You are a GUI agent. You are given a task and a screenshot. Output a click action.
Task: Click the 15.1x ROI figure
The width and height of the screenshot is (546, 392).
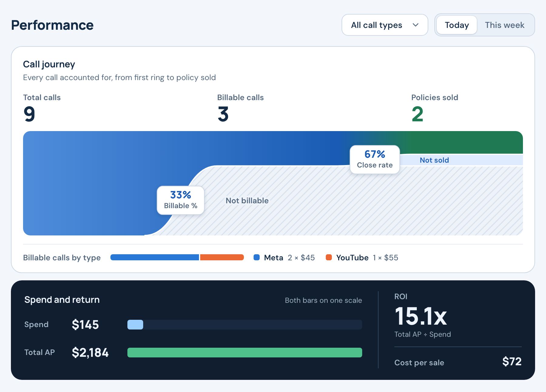tap(421, 316)
